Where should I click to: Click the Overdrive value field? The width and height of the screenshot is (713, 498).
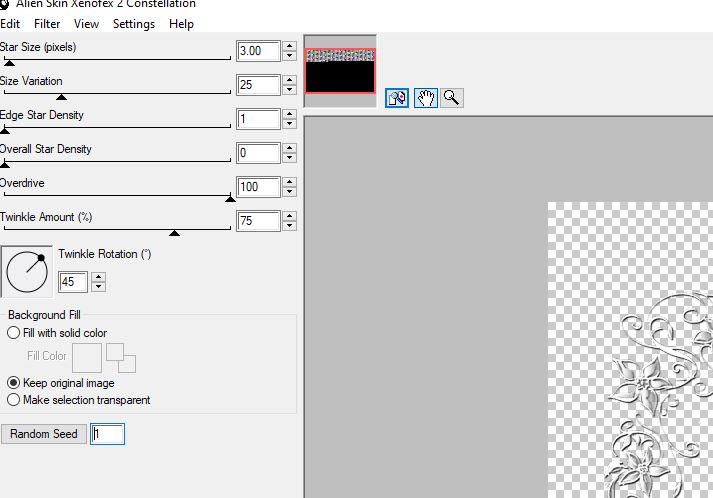[x=258, y=187]
